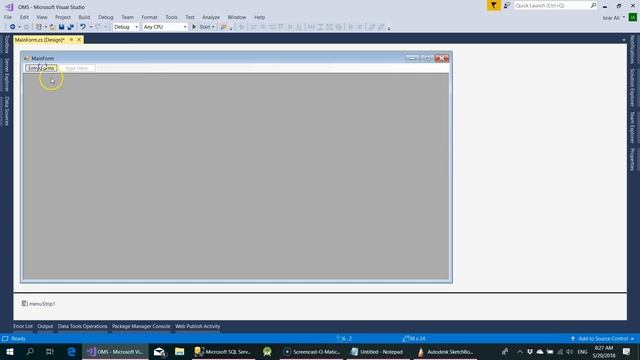Open the View menu
The height and width of the screenshot is (360, 640).
coord(42,17)
